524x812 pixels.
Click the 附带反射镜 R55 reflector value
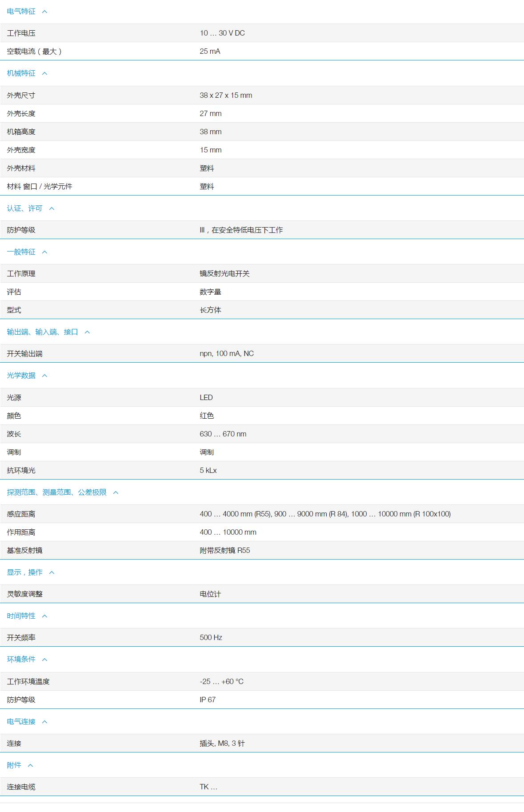(225, 550)
